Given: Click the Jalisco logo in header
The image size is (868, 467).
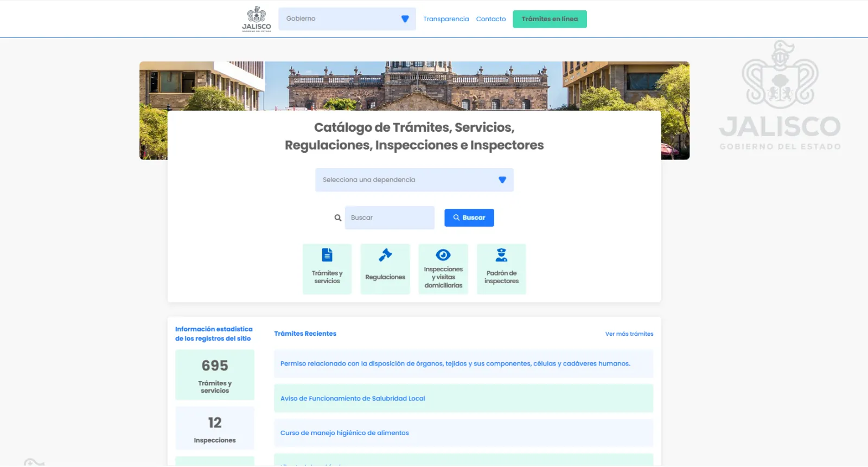Looking at the screenshot, I should coord(256,19).
